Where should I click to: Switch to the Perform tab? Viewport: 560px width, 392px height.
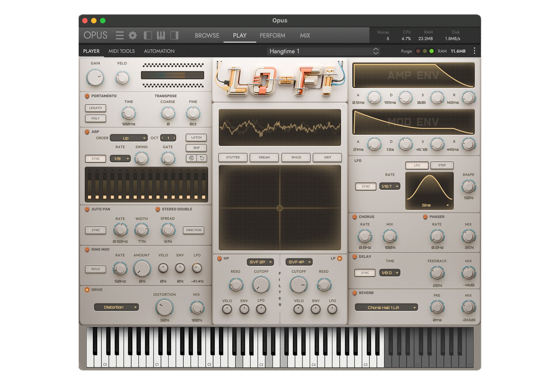pos(272,35)
